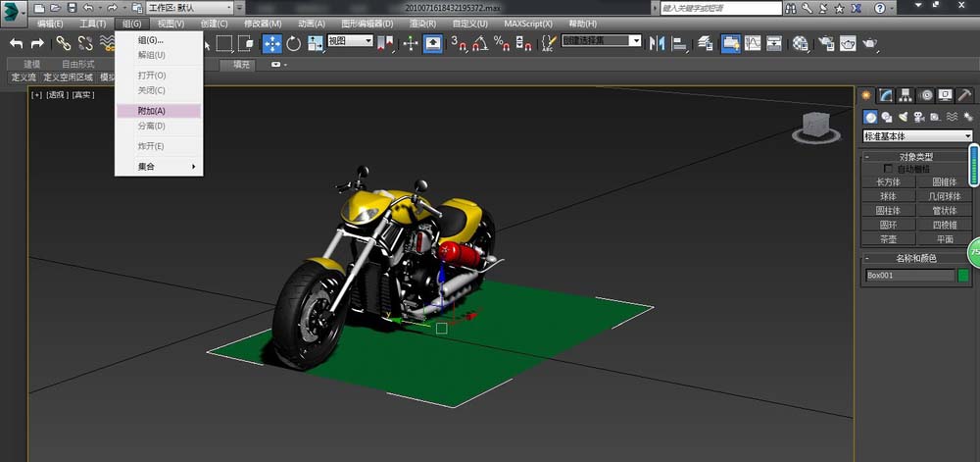Click the 长方体 box button
The width and height of the screenshot is (980, 462).
tap(887, 181)
